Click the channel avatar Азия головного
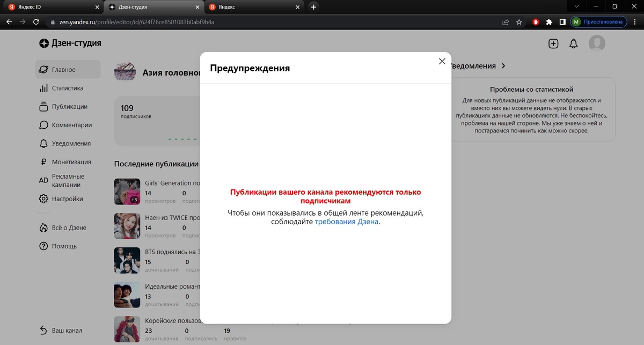Viewport: 644px width, 345px height. 125,71
